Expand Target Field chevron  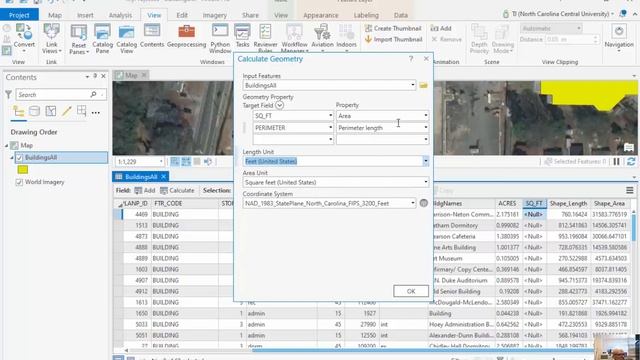click(279, 105)
